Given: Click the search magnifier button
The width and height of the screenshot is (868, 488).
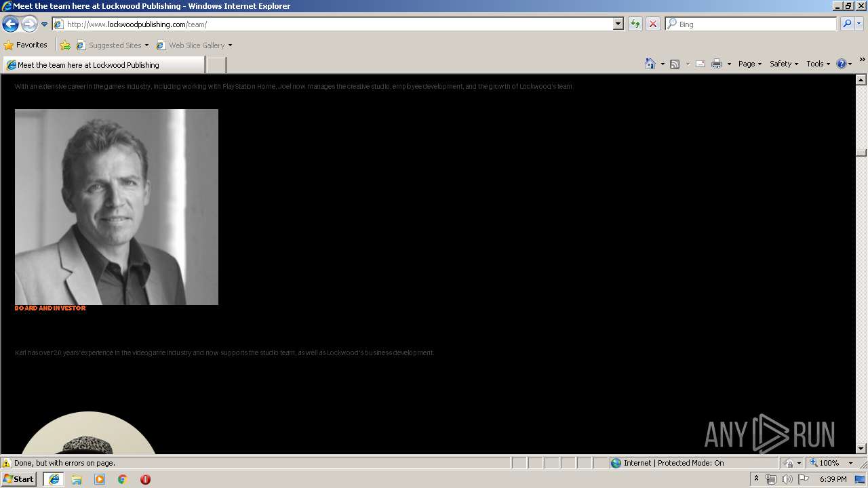Looking at the screenshot, I should (x=847, y=24).
